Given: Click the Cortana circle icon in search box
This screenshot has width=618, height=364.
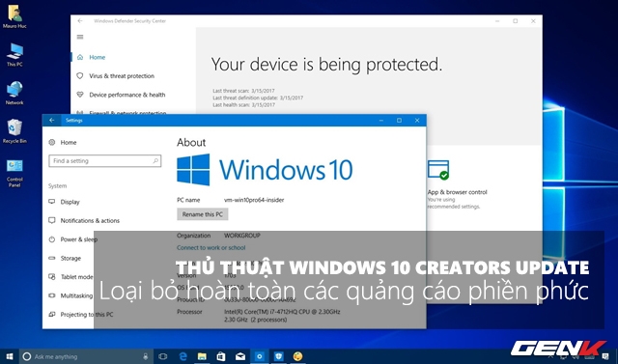Looking at the screenshot, I should pyautogui.click(x=26, y=356).
